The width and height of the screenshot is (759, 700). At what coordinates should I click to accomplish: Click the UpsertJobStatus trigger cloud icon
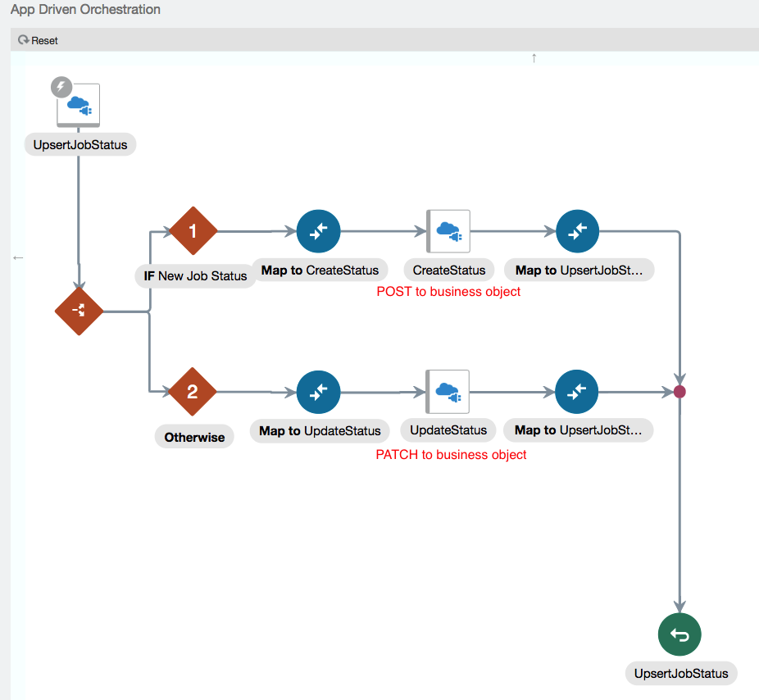[x=79, y=106]
